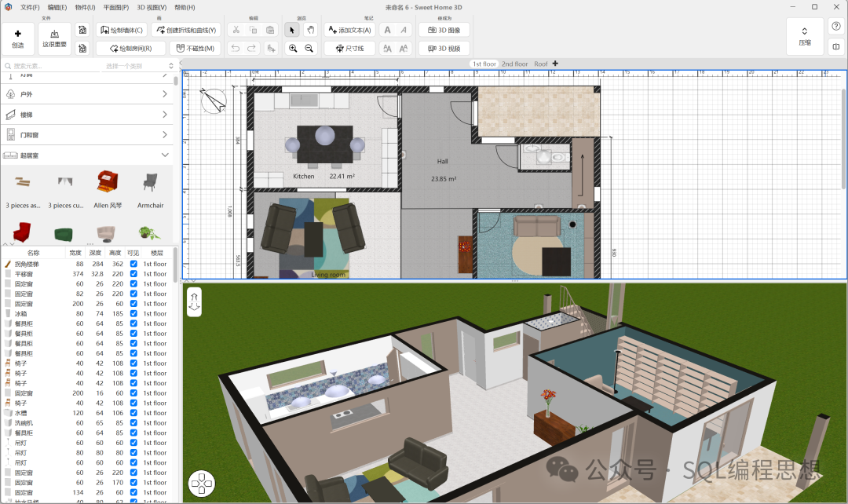Image resolution: width=848 pixels, height=504 pixels.
Task: Click the zoom in magnifier icon
Action: [x=293, y=49]
